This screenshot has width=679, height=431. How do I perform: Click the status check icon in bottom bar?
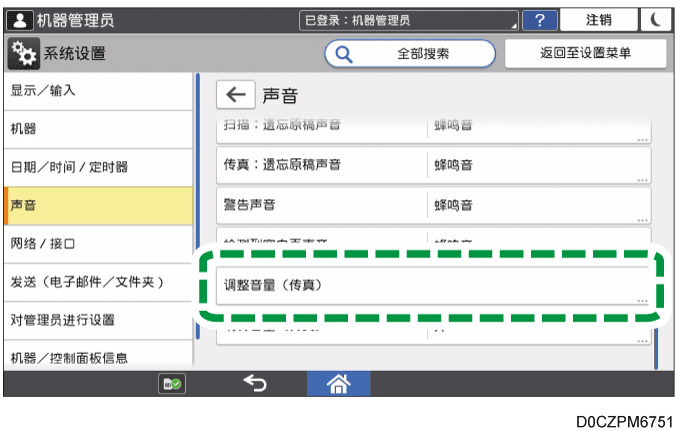(169, 382)
